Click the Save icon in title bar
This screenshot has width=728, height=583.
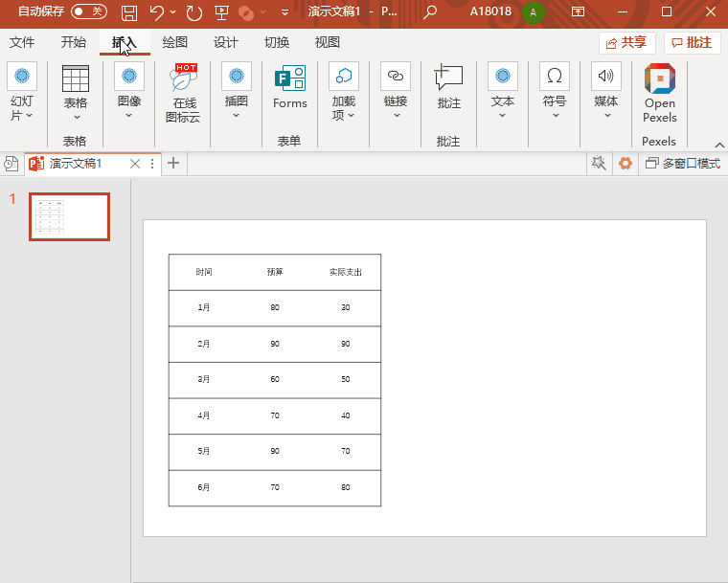point(129,12)
